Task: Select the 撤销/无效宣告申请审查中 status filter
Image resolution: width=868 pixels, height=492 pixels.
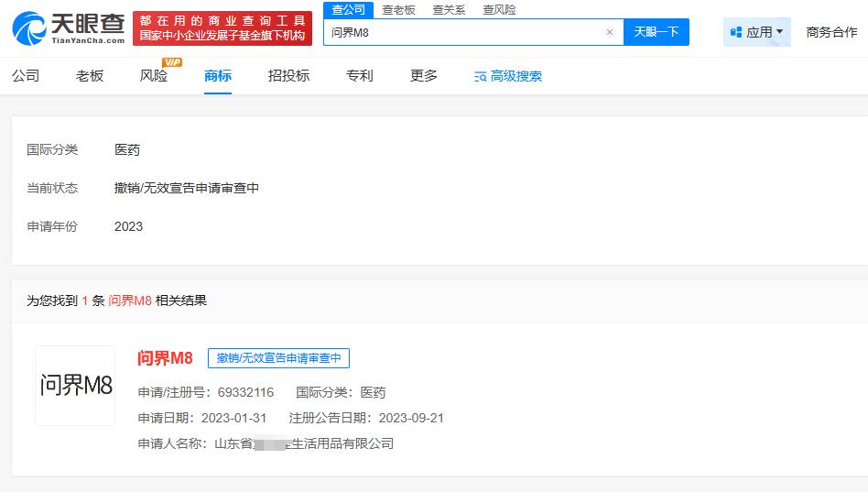Action: click(x=187, y=188)
